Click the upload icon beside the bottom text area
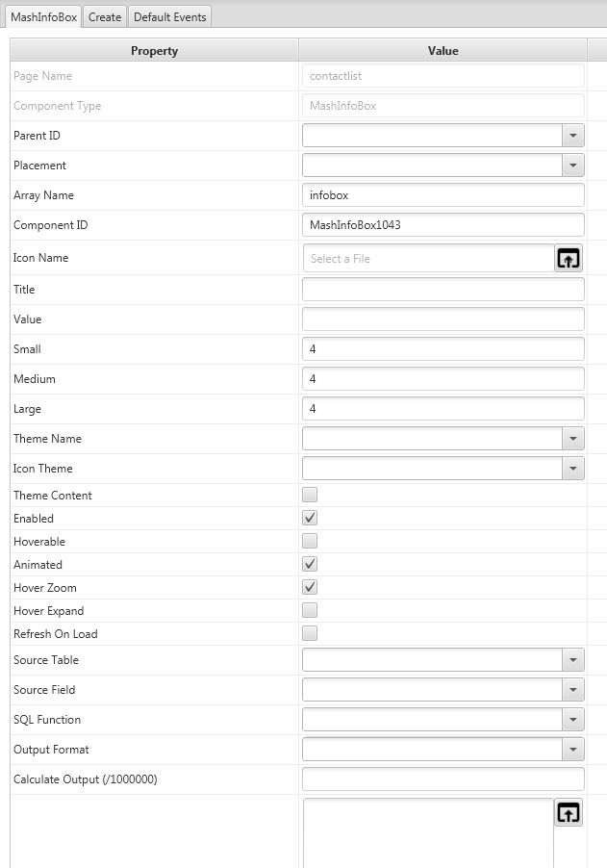 (569, 813)
